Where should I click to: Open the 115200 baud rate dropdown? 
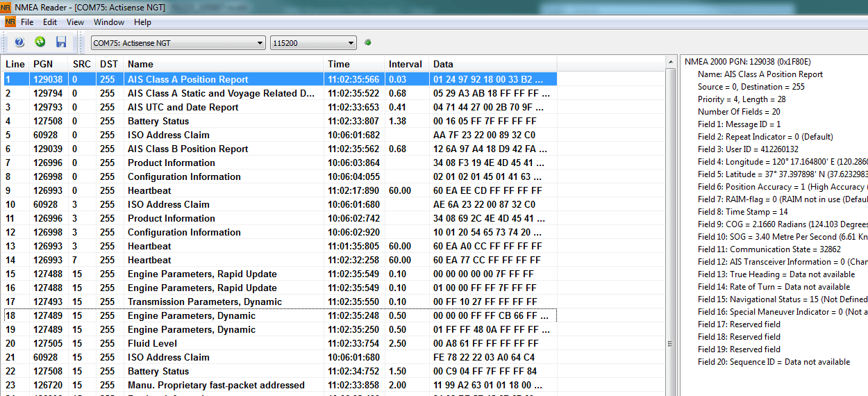[313, 43]
